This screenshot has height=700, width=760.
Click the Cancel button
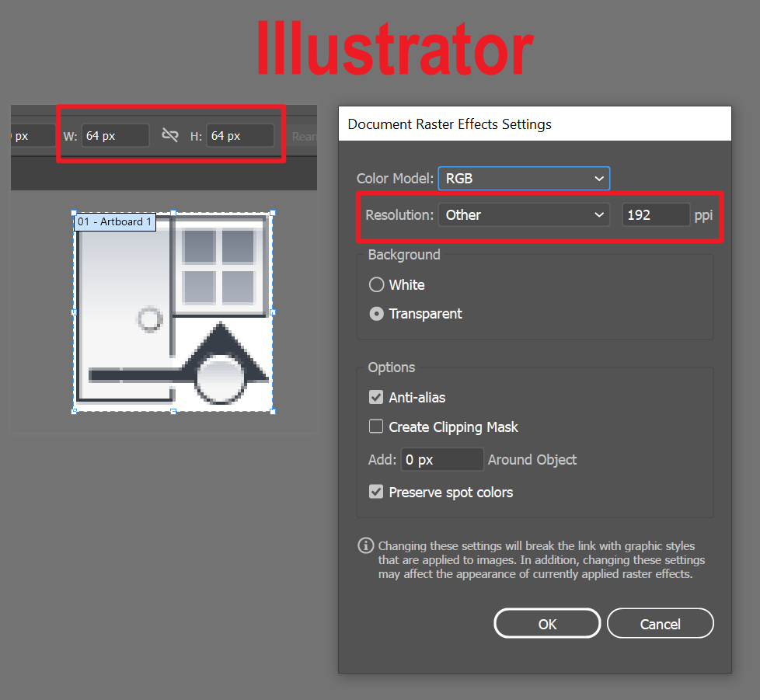[x=661, y=623]
